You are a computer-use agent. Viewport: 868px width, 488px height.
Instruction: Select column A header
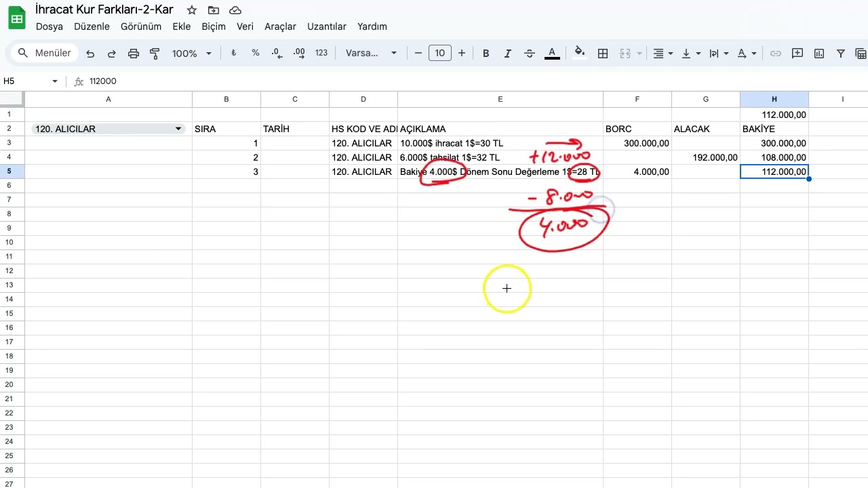[108, 100]
